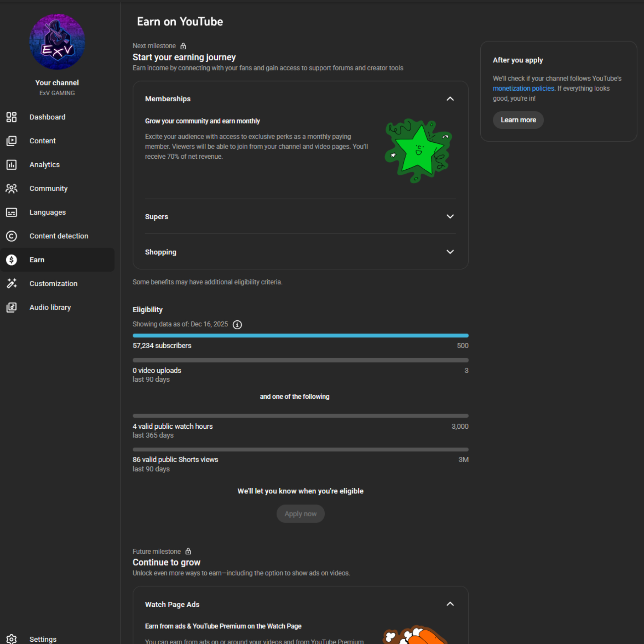Open the monetization policies link
This screenshot has width=644, height=644.
[523, 89]
